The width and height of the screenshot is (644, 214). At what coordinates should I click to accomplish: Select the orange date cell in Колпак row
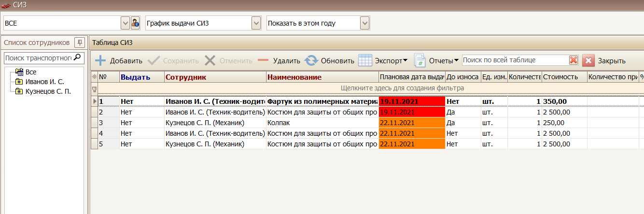pos(412,123)
